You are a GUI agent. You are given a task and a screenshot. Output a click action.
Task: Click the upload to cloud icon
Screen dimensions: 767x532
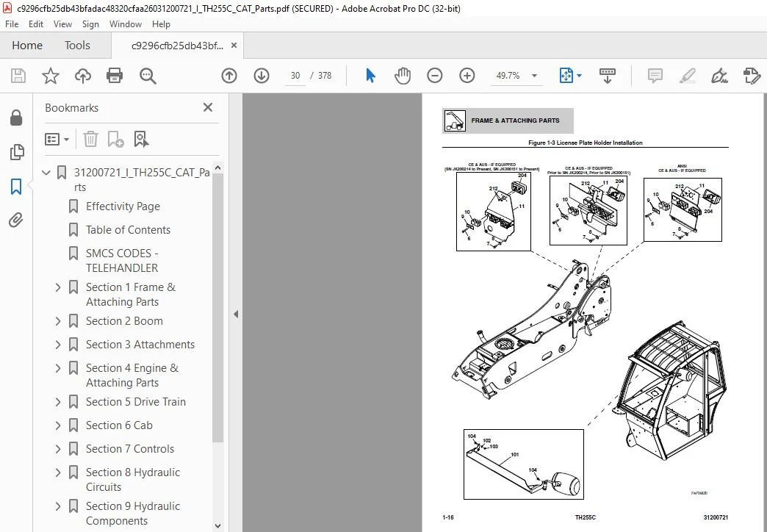click(x=83, y=76)
